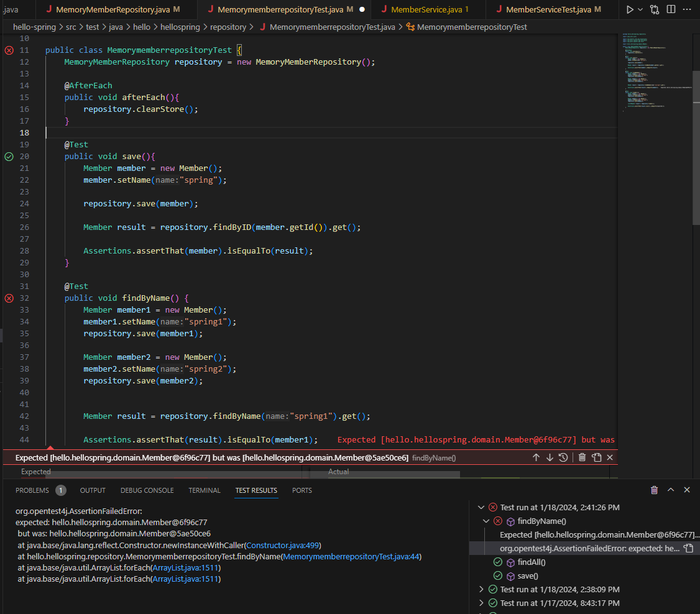Screen dimensions: 700x614
Task: Select the findAll() test result item
Action: 533,562
